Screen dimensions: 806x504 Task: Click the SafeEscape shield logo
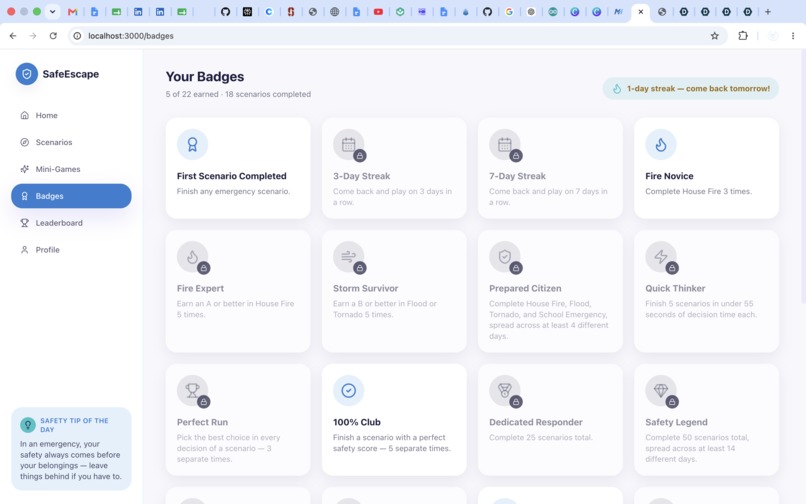(x=27, y=74)
